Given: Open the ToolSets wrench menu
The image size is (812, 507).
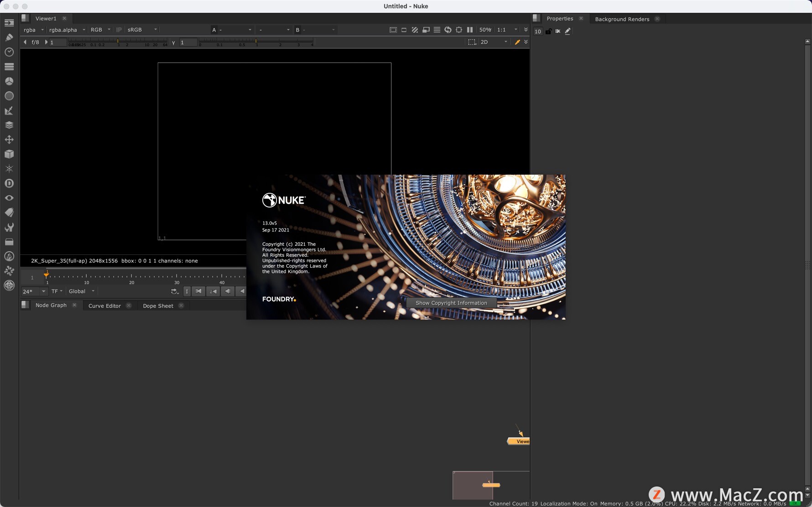Looking at the screenshot, I should 9,227.
